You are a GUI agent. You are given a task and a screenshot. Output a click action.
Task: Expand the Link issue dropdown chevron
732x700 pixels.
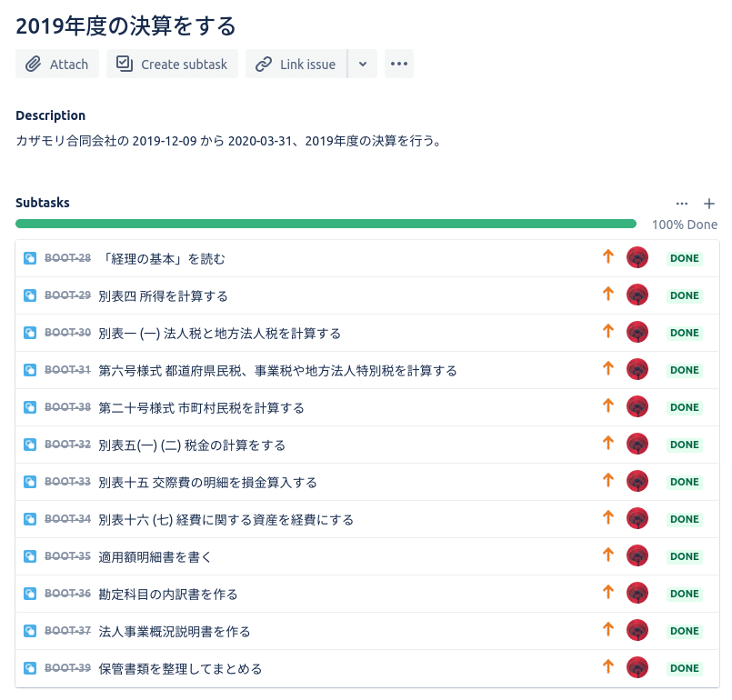pyautogui.click(x=363, y=65)
